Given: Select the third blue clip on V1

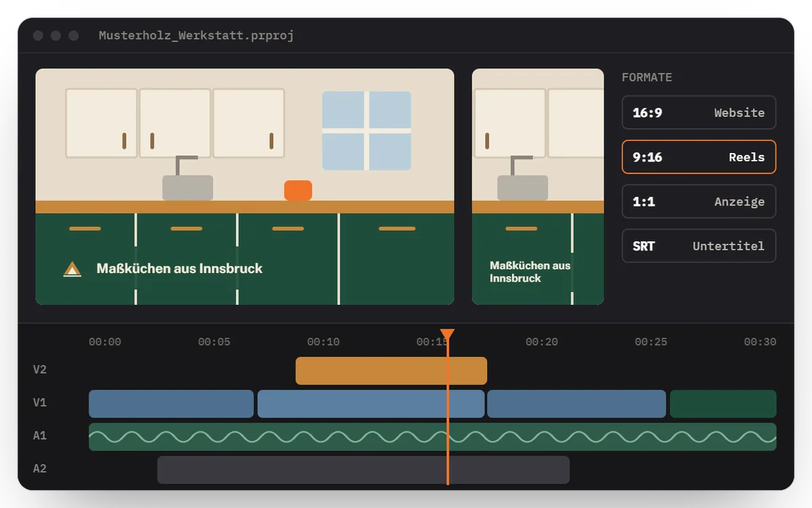Looking at the screenshot, I should (577, 404).
